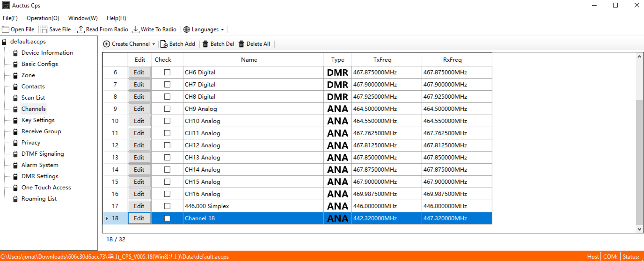Click the Batch Add icon

coord(164,44)
